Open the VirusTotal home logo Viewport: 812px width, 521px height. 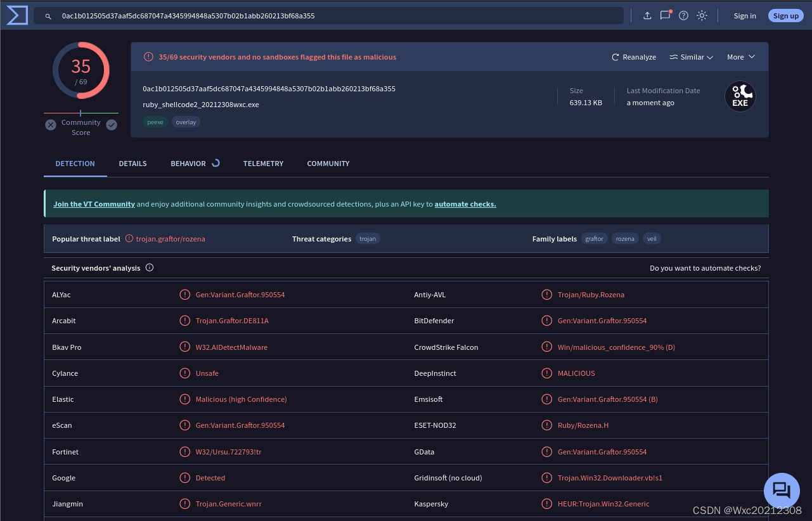[x=17, y=15]
